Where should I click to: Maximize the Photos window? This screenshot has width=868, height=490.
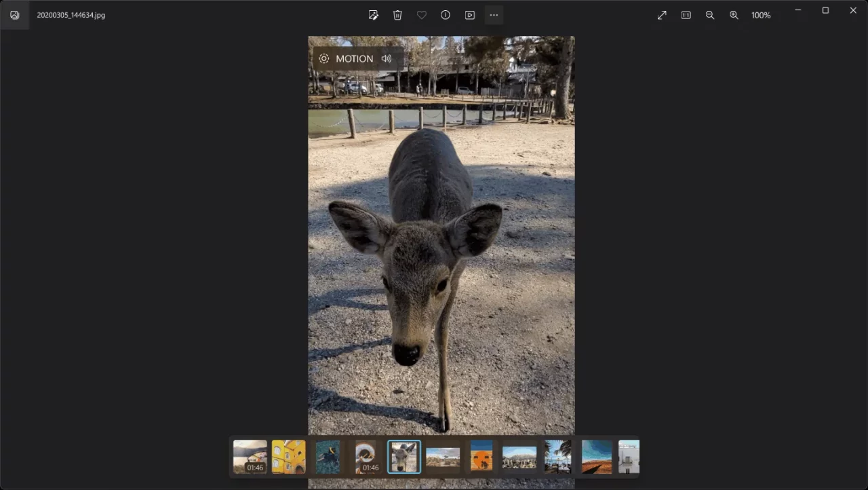825,10
